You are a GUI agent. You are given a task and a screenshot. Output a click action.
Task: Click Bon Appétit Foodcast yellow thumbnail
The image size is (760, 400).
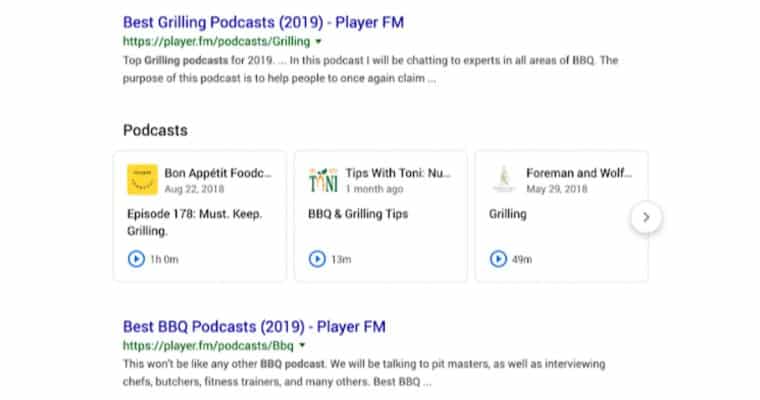(x=142, y=179)
